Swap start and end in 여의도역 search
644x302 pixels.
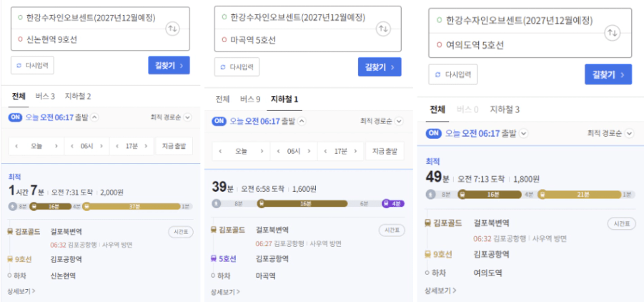pyautogui.click(x=612, y=33)
